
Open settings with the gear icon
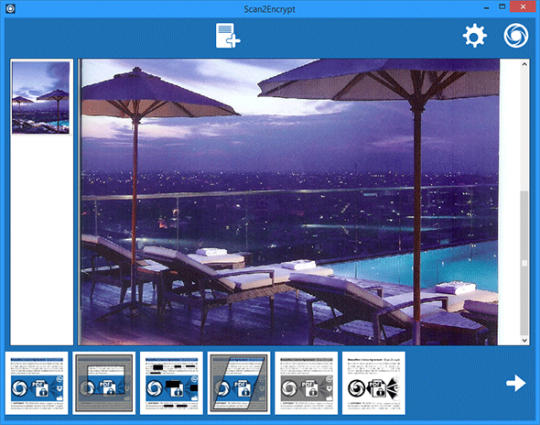475,35
